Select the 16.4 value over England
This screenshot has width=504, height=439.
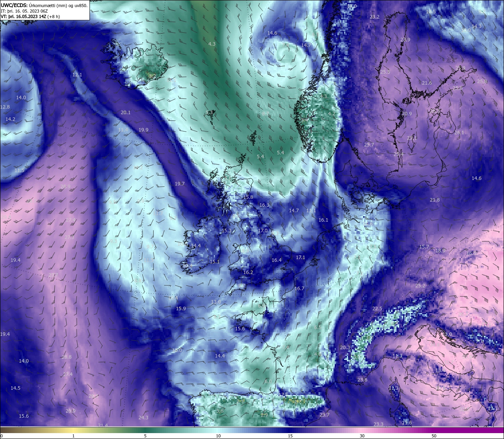point(276,260)
